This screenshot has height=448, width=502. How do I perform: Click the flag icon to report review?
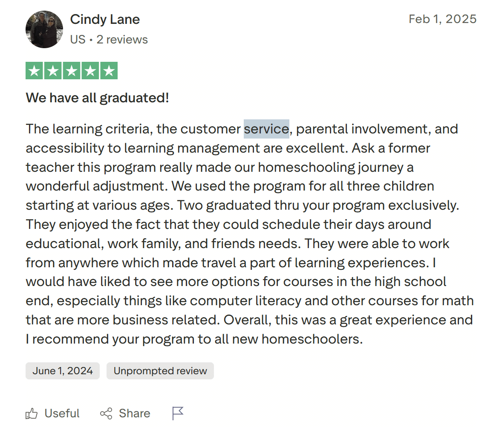coord(178,413)
